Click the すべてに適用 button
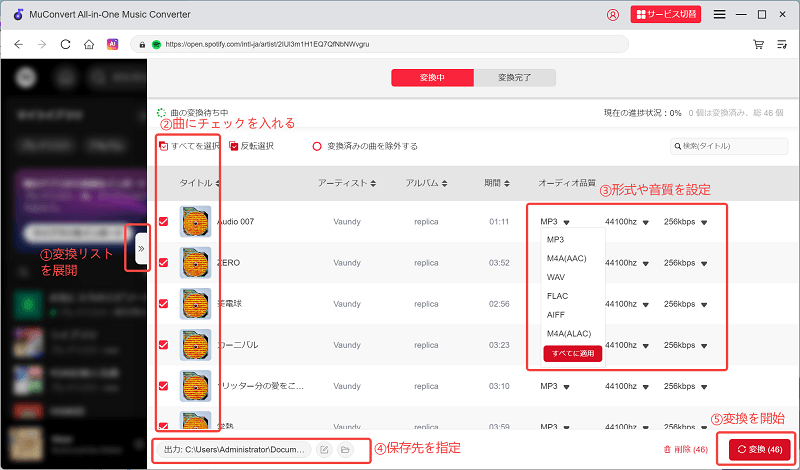 [x=573, y=354]
